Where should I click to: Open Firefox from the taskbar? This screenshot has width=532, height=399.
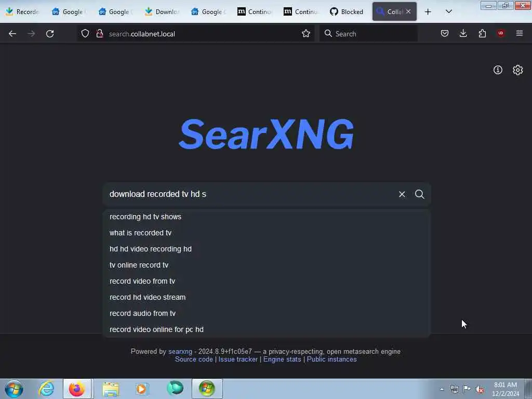(x=77, y=389)
